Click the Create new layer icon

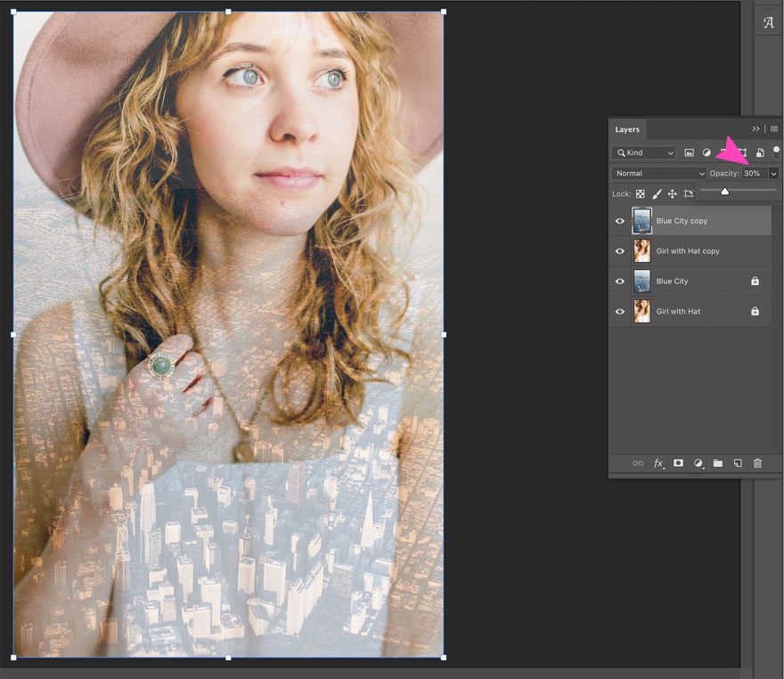tap(738, 462)
